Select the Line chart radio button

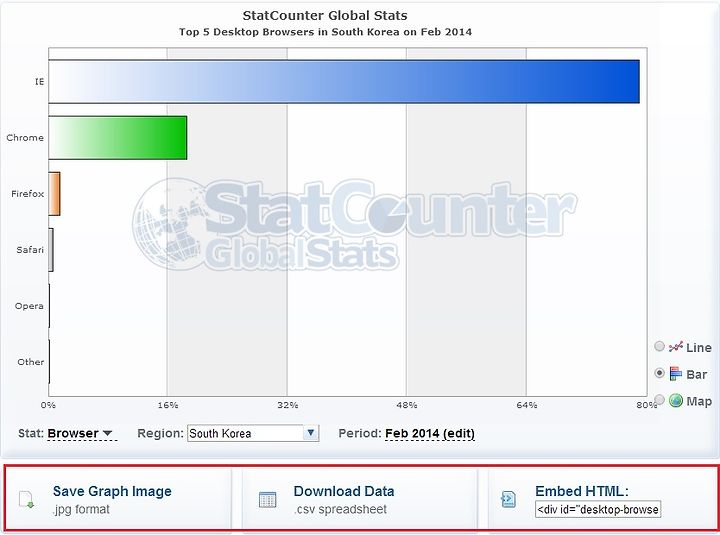pos(659,346)
